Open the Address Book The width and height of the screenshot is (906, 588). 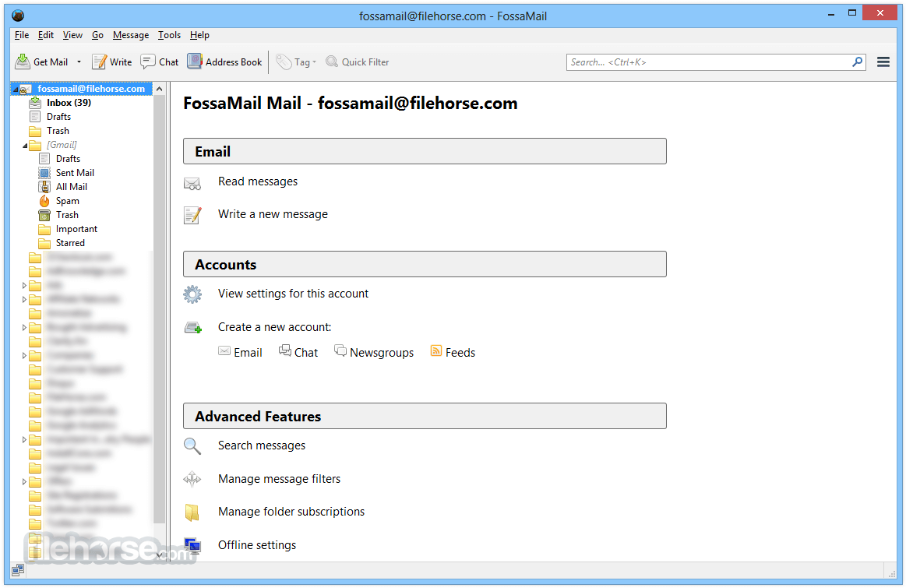coord(224,62)
